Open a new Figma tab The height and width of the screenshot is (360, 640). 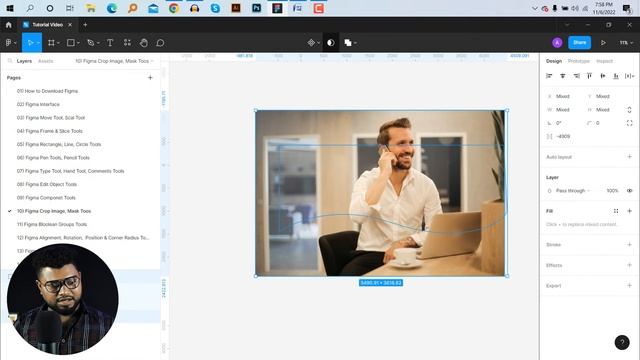click(85, 25)
